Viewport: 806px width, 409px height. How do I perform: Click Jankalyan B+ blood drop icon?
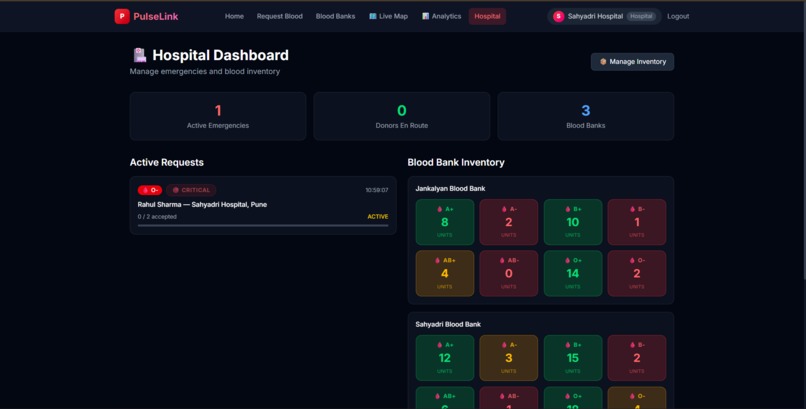567,209
